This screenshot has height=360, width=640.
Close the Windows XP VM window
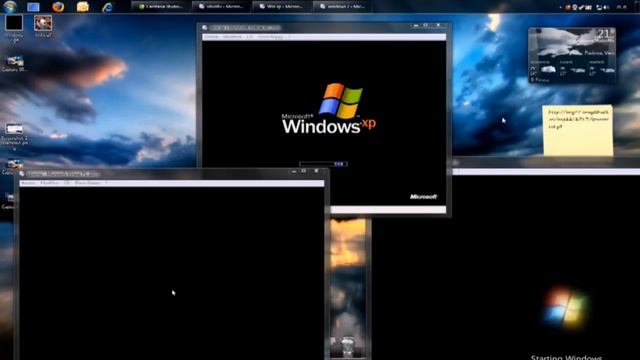439,25
